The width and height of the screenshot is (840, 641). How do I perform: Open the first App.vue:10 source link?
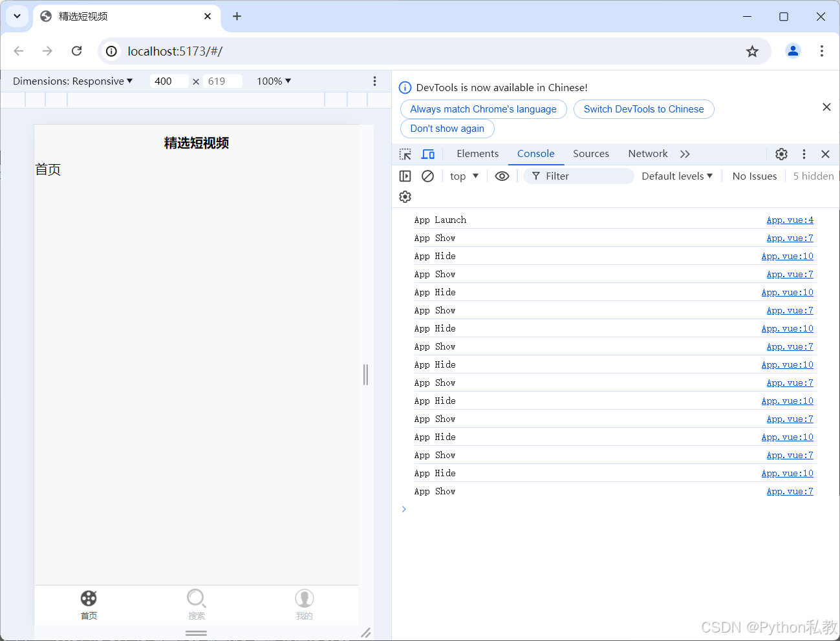[788, 257]
